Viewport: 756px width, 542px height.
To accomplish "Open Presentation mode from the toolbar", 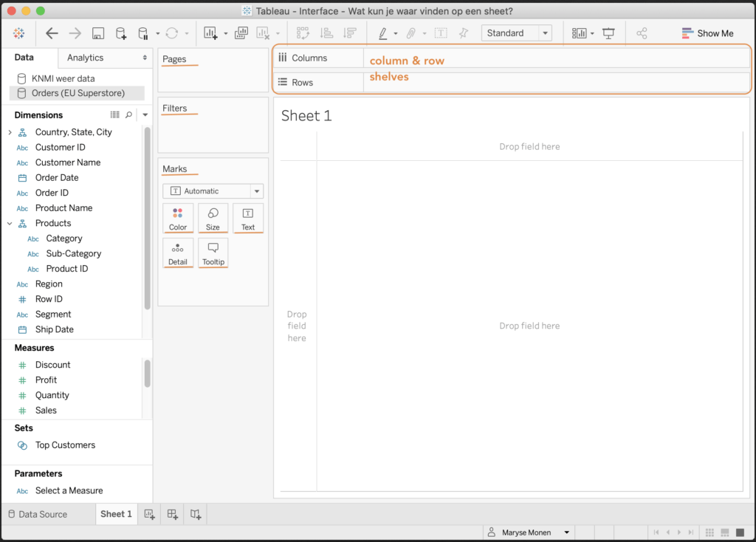I will pos(608,33).
